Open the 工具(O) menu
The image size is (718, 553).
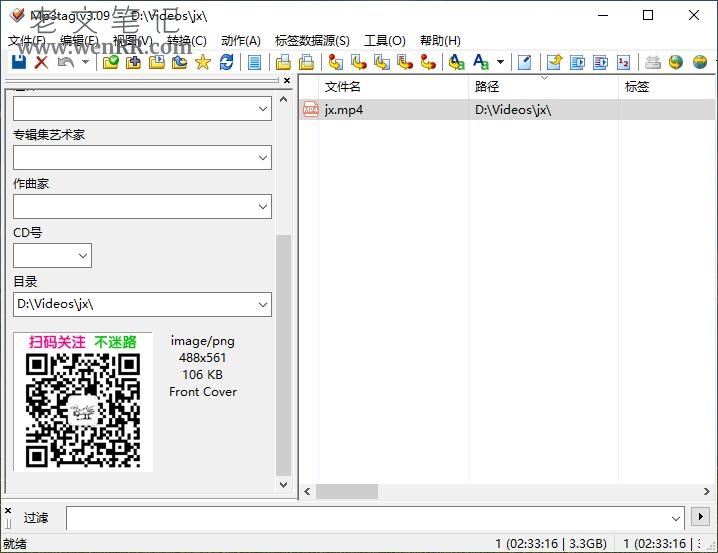(385, 41)
